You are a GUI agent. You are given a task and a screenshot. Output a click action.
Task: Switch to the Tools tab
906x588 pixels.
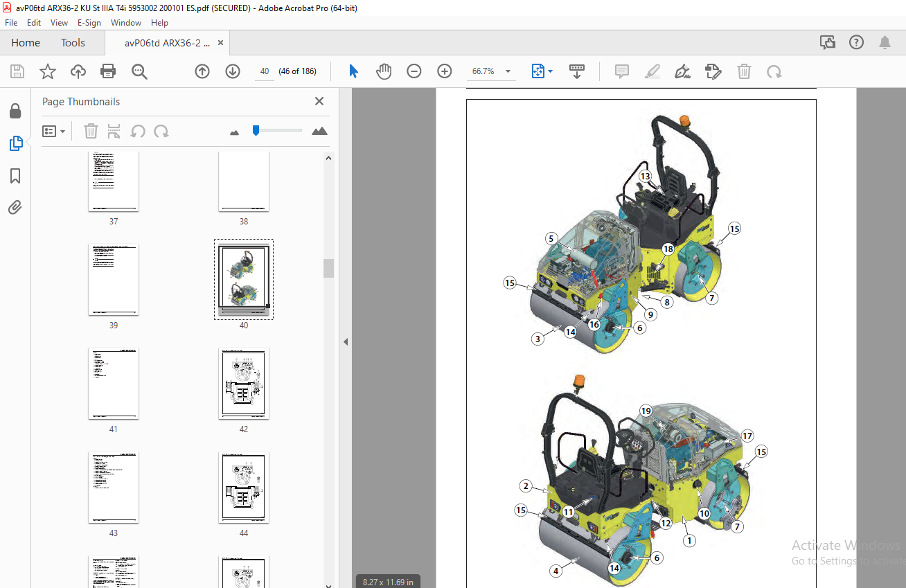73,43
